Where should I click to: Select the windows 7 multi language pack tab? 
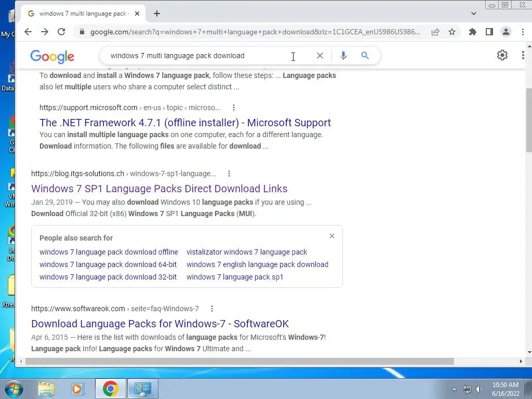(x=83, y=14)
